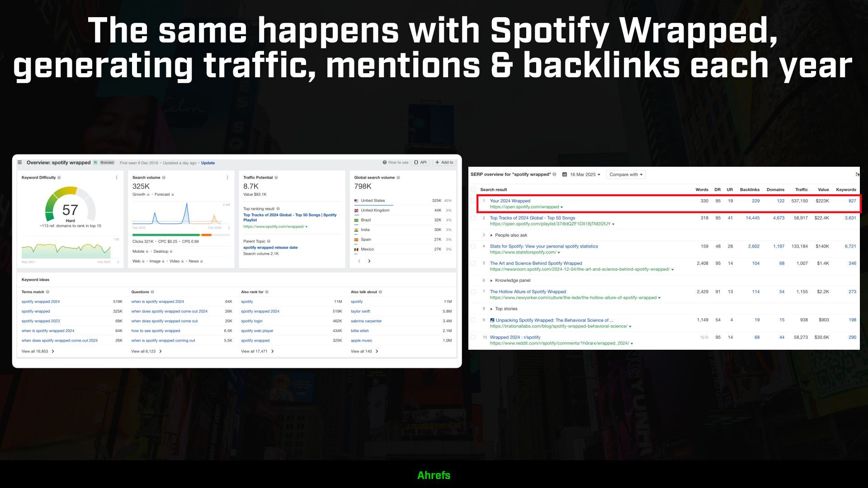Click help icon next to Traffic Potential

tap(276, 178)
